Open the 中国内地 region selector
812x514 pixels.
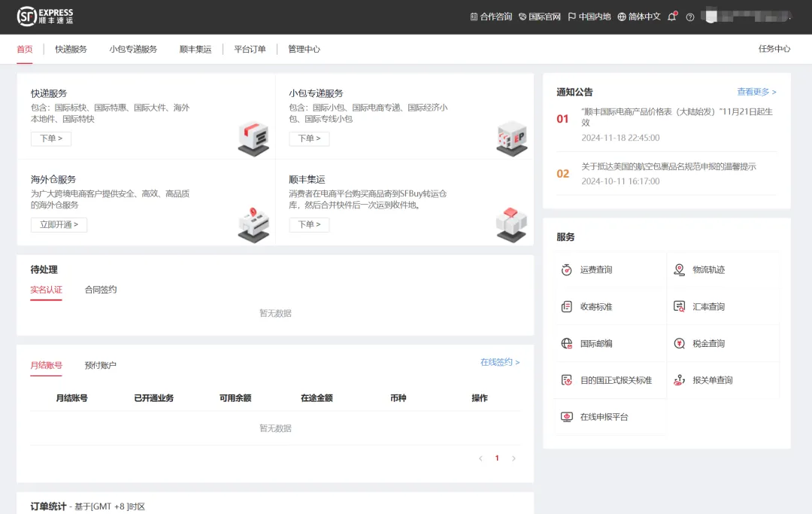(589, 17)
